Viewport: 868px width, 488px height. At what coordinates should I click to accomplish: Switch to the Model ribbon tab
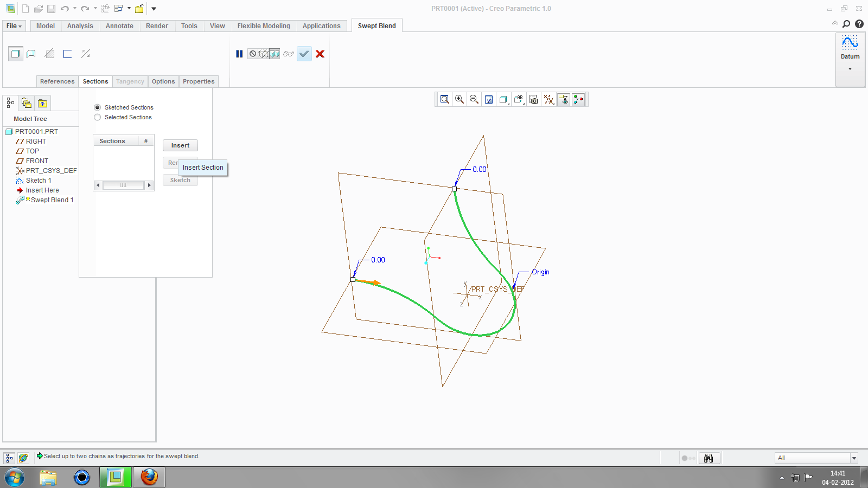(46, 26)
